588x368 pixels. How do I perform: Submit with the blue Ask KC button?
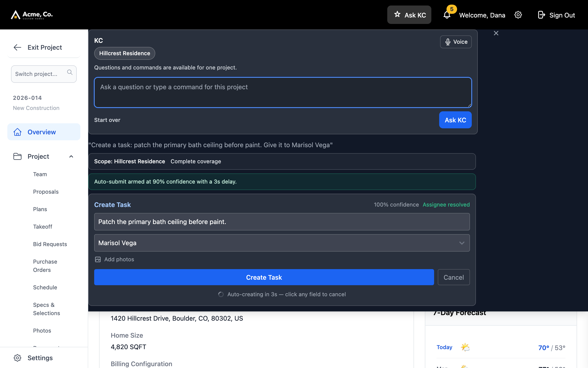(x=455, y=120)
